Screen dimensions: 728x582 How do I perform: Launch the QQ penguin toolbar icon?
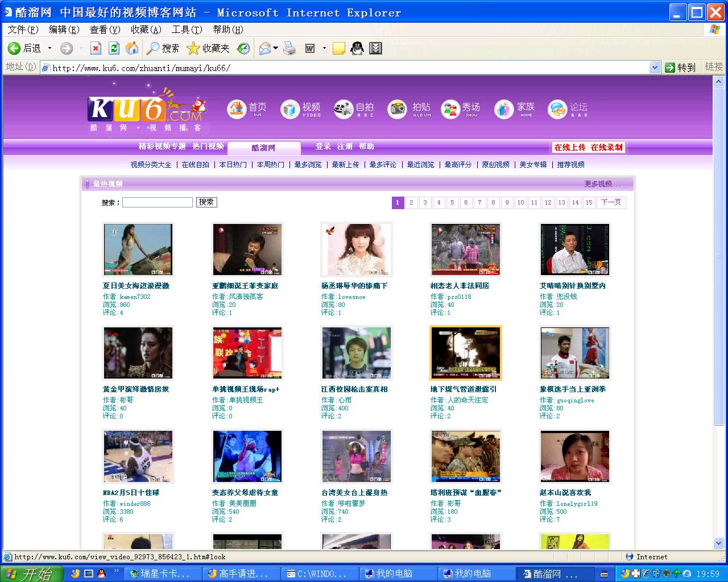357,48
